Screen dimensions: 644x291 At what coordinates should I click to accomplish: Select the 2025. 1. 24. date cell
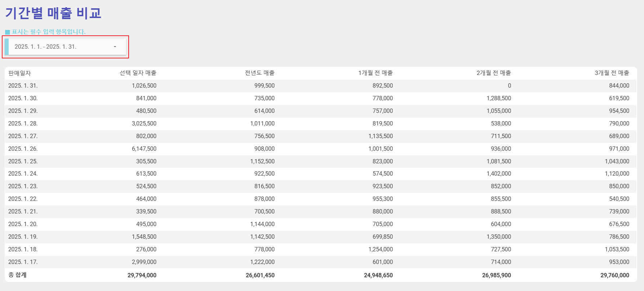coord(23,174)
